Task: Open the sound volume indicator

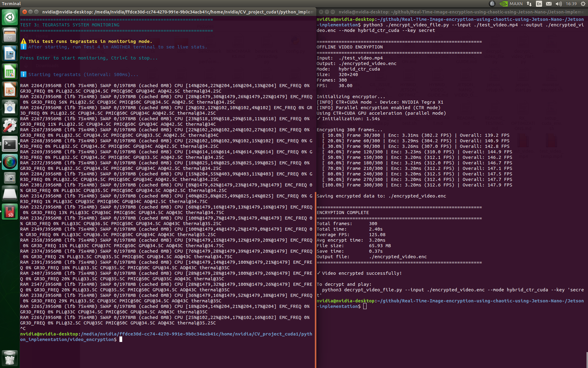Action: tap(559, 4)
